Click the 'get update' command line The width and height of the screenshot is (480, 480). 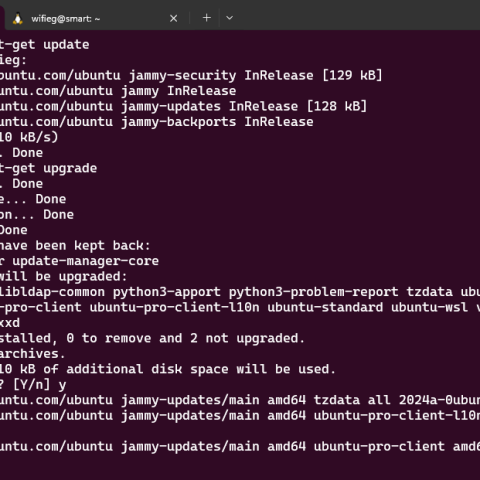click(x=44, y=45)
